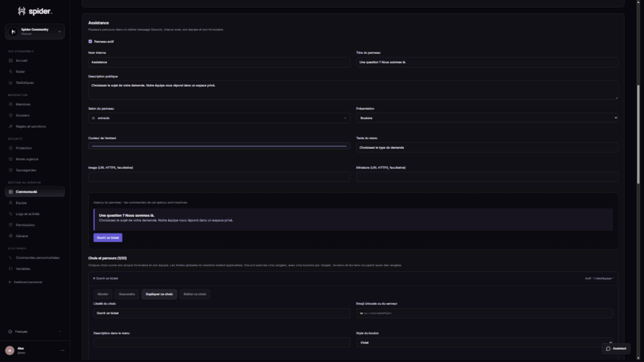Click Dupliquer ce choix button

tap(159, 294)
